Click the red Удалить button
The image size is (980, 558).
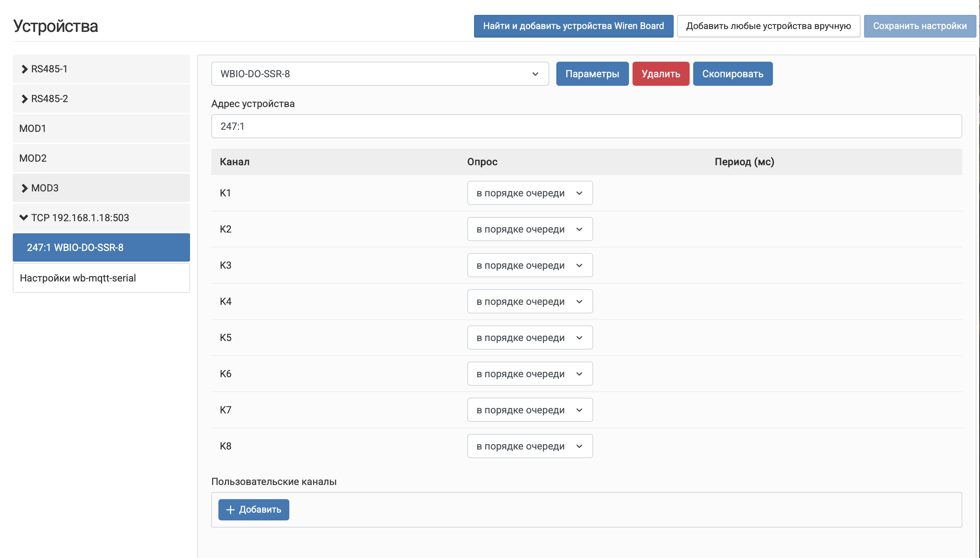(660, 74)
